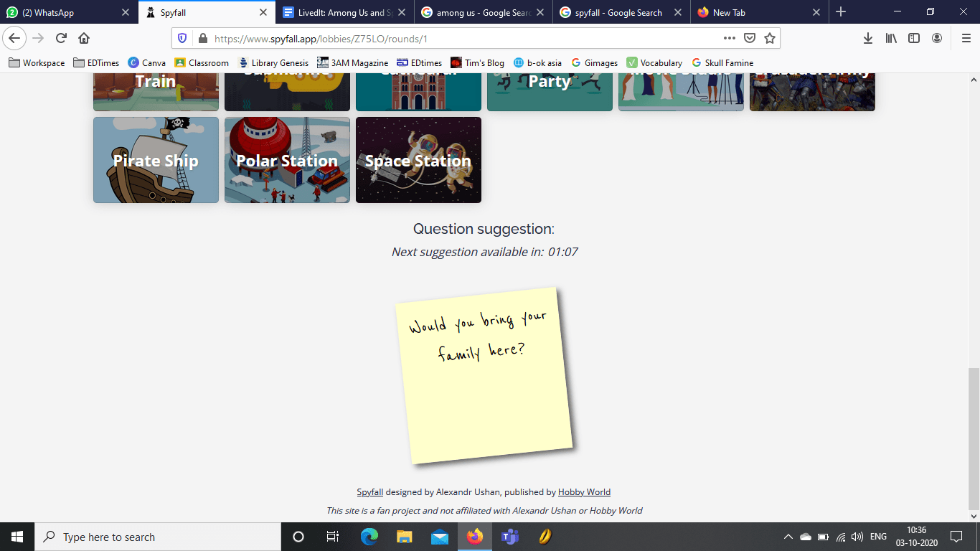Open the Firefox Library icon
980x551 pixels.
pyautogui.click(x=891, y=38)
